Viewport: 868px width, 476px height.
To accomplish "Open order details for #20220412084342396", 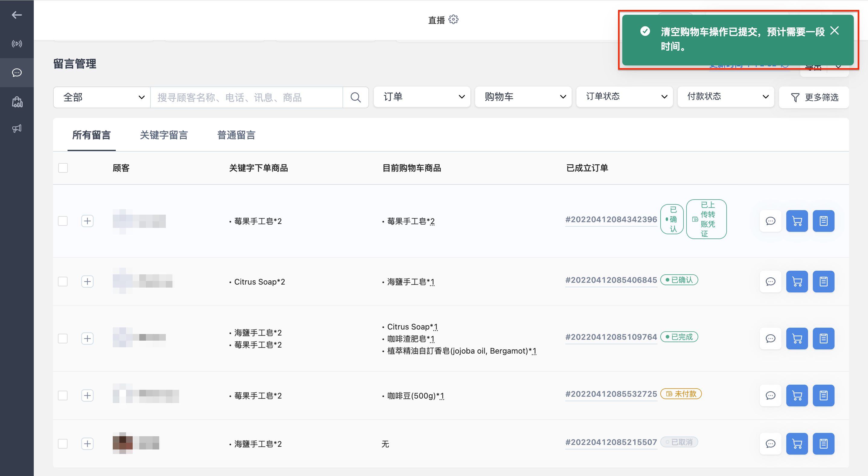I will [x=823, y=221].
